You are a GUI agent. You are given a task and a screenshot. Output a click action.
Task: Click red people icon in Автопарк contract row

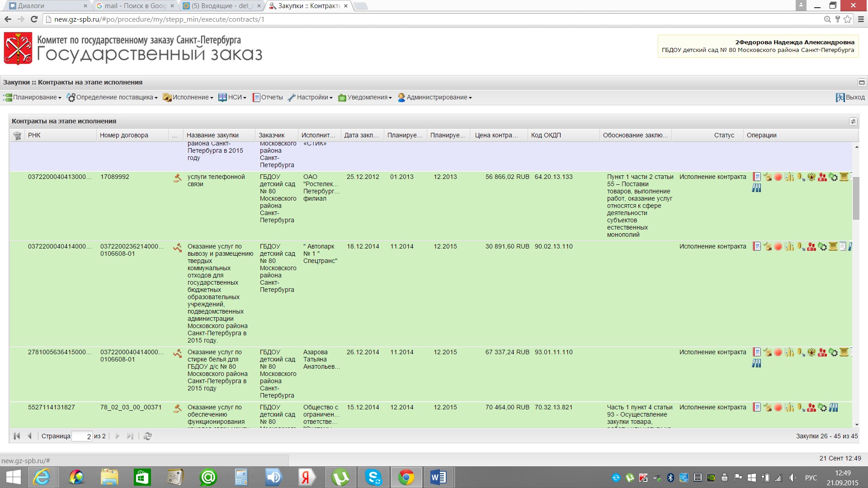pyautogui.click(x=811, y=247)
